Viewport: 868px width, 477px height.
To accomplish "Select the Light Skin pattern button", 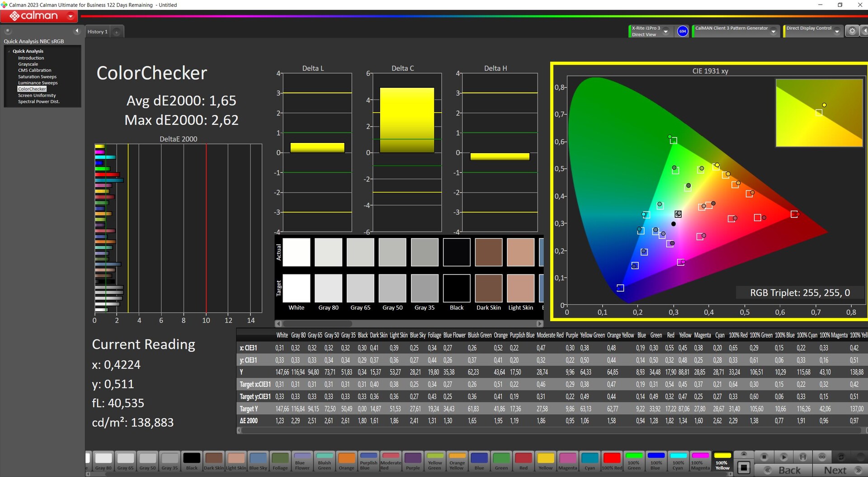I will [236, 461].
